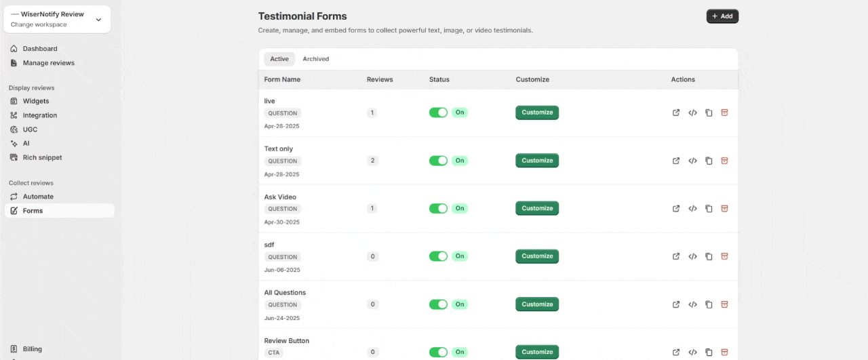Open Widgets in the sidebar

[x=36, y=101]
